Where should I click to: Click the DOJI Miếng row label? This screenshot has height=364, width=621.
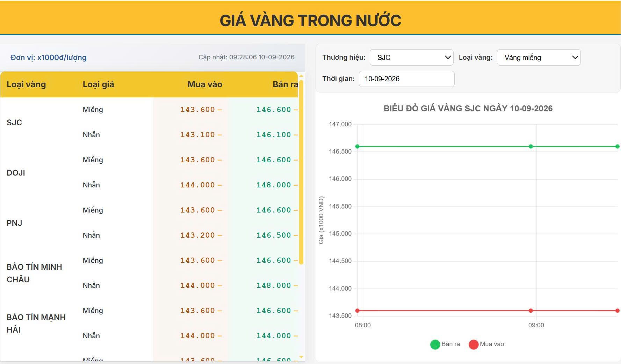click(93, 160)
